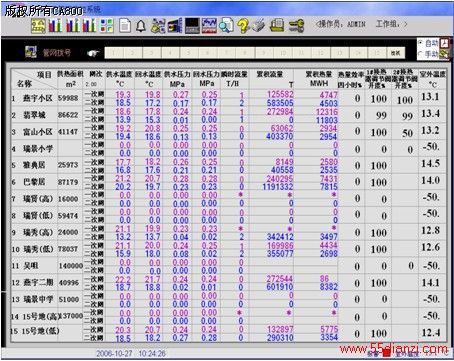Viewport: 454px width, 361px height.
Task: Open the blank document report icon
Action: tap(125, 26)
